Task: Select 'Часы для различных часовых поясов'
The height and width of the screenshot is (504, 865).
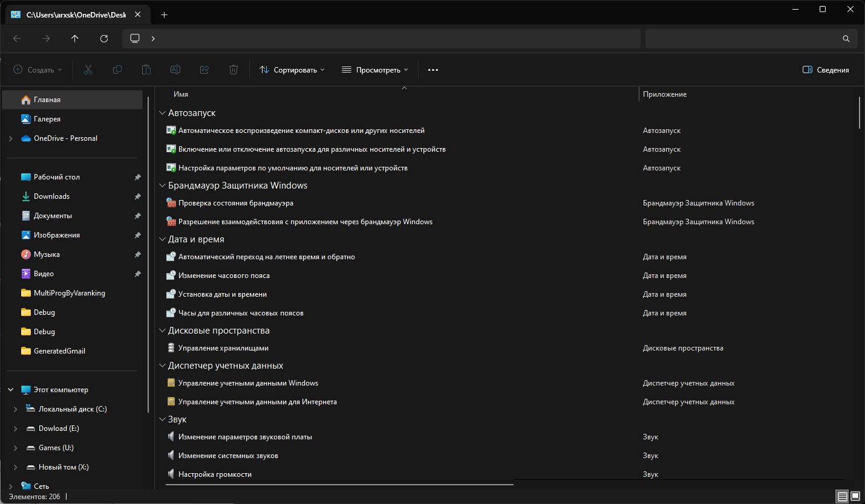Action: 241,313
